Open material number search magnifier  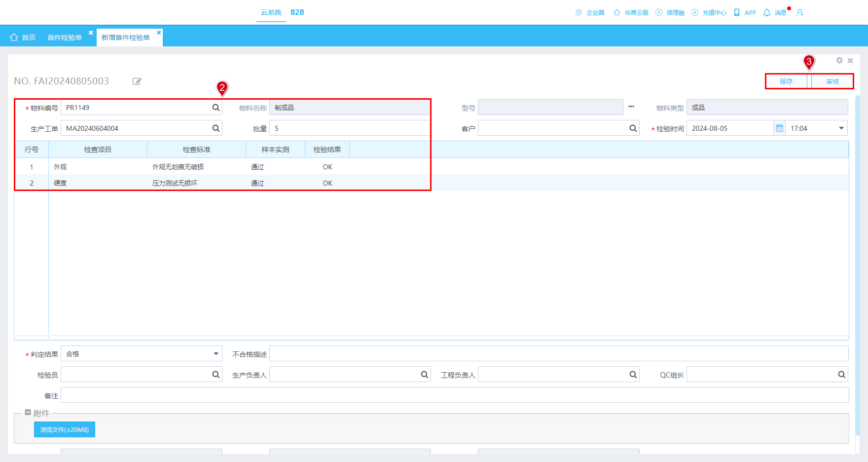(x=216, y=108)
